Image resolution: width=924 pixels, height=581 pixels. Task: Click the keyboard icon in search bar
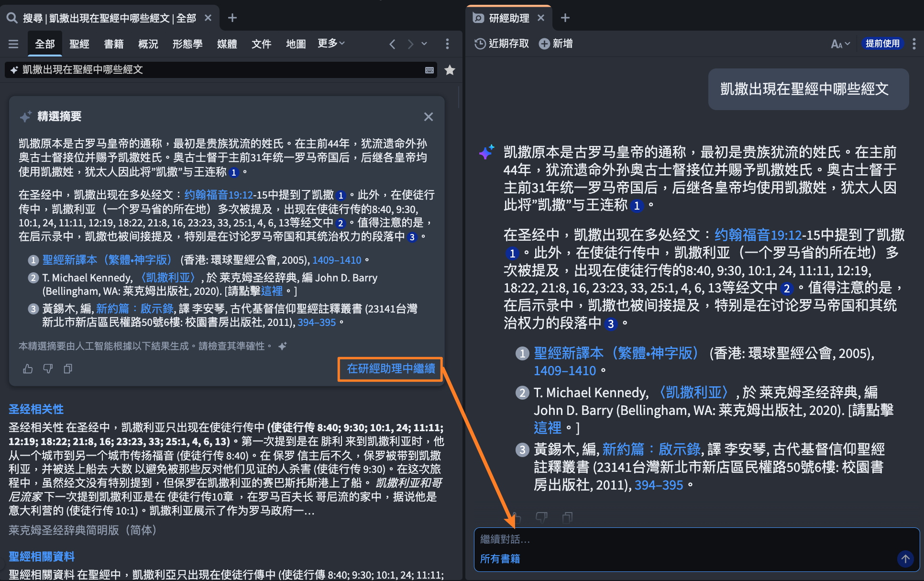429,70
